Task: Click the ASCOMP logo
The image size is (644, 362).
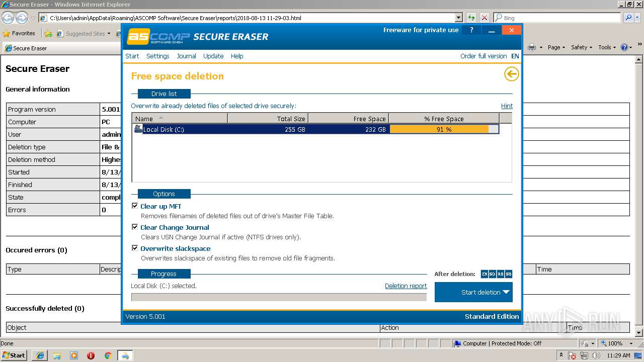Action: (x=158, y=36)
